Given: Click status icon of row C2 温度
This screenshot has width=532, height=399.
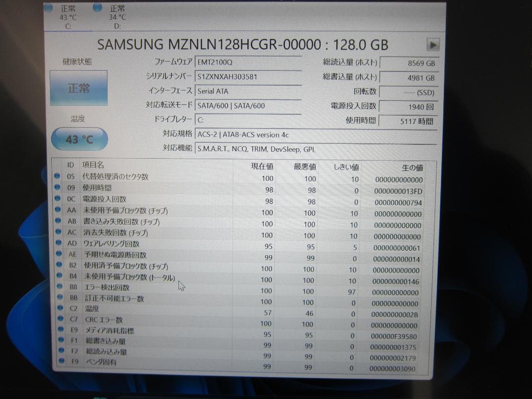Looking at the screenshot, I should tap(61, 308).
